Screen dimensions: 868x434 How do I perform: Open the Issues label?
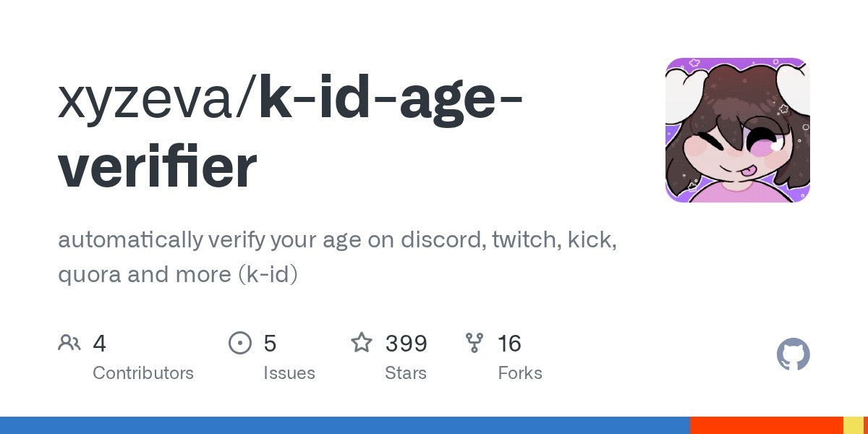[x=289, y=373]
